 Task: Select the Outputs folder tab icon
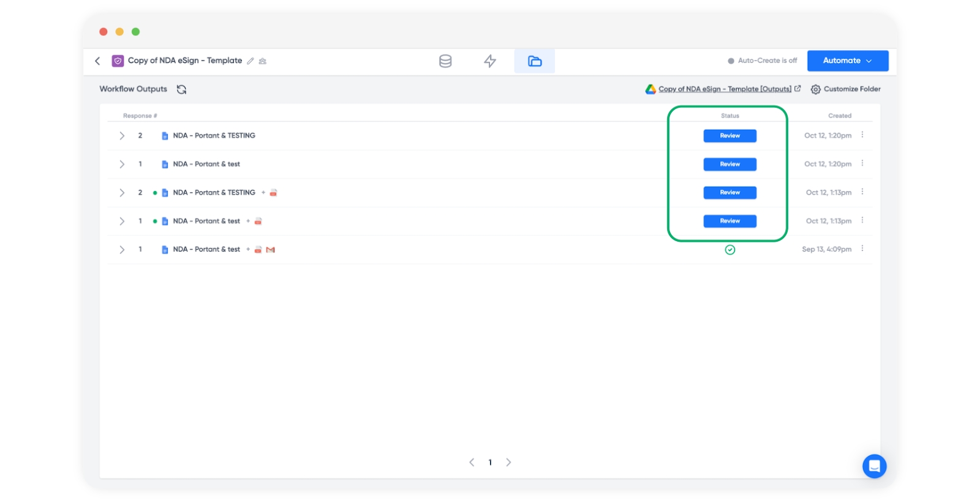pyautogui.click(x=535, y=61)
